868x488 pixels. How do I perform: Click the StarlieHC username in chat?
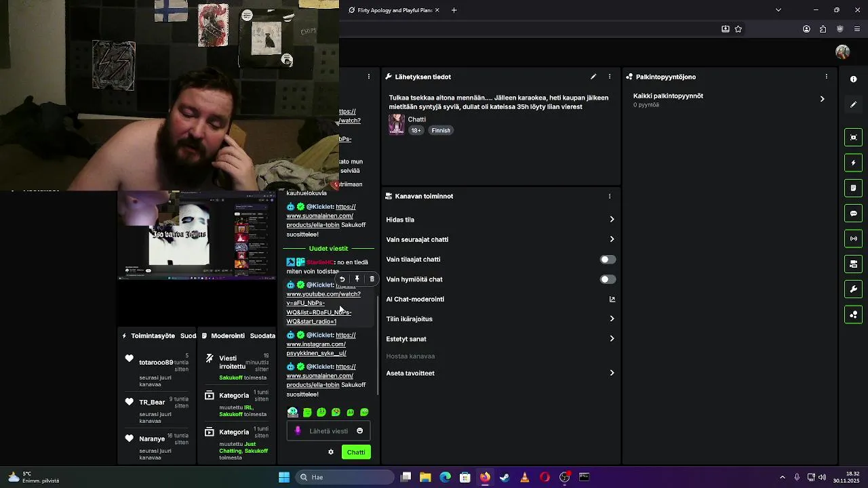pos(319,262)
